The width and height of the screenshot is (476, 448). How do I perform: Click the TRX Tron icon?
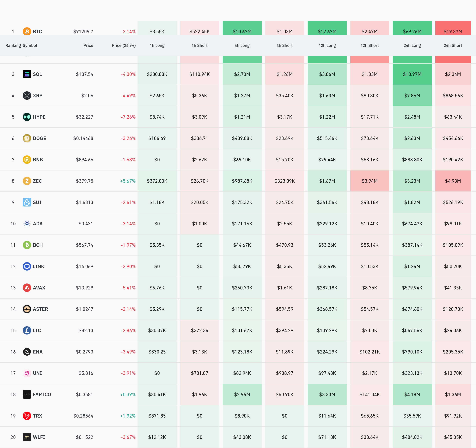click(27, 416)
